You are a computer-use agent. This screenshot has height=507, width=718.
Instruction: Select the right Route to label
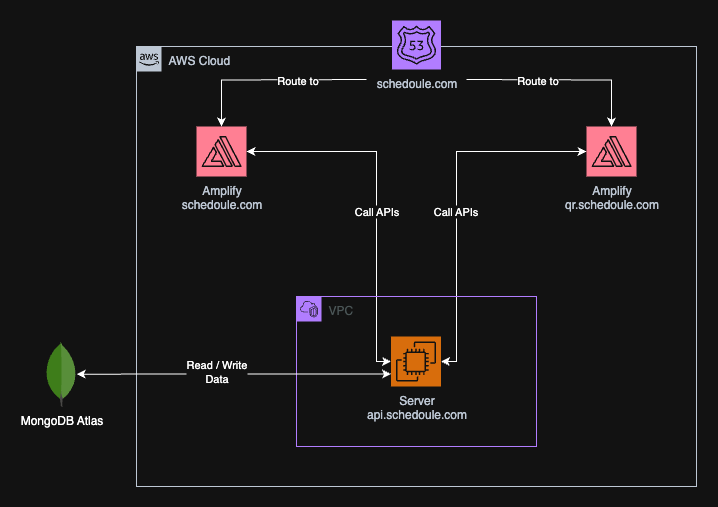(538, 81)
